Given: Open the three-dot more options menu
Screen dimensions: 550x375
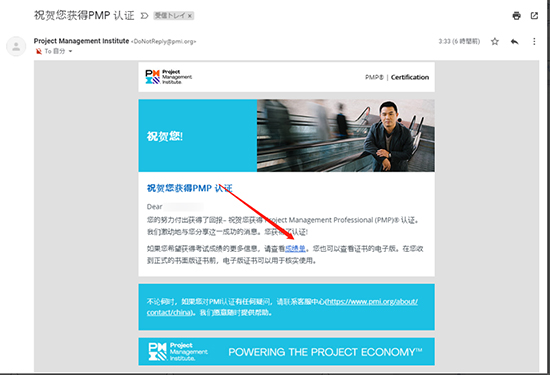Looking at the screenshot, I should click(534, 41).
